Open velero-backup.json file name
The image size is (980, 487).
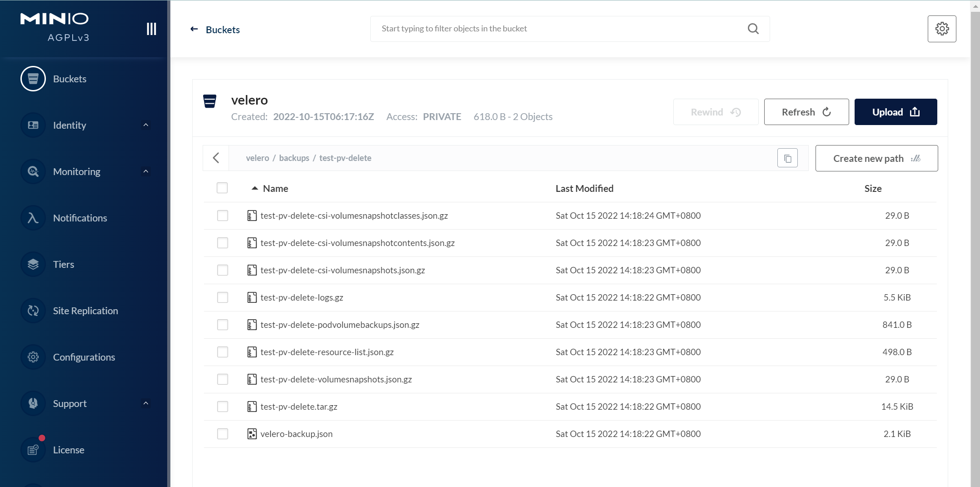pos(296,434)
